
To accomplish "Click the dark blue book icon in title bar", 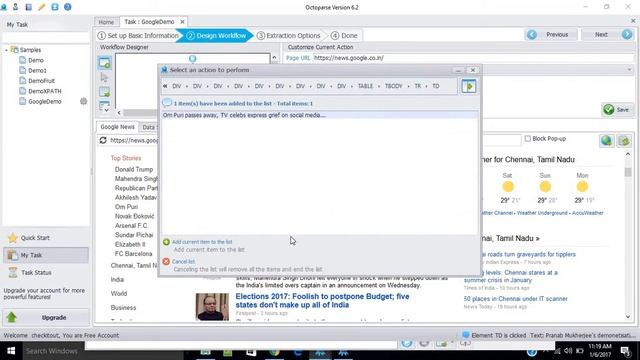I will pyautogui.click(x=29, y=7).
